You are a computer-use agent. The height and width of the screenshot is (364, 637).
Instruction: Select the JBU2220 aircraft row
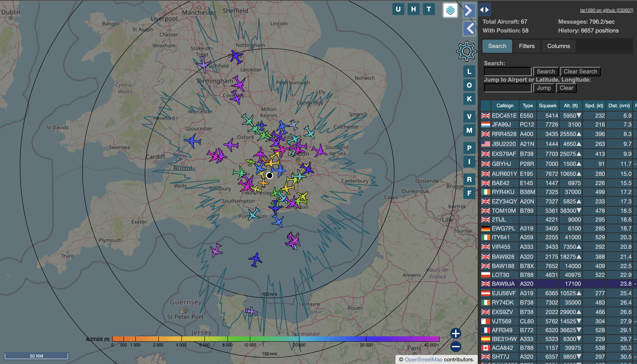(558, 144)
